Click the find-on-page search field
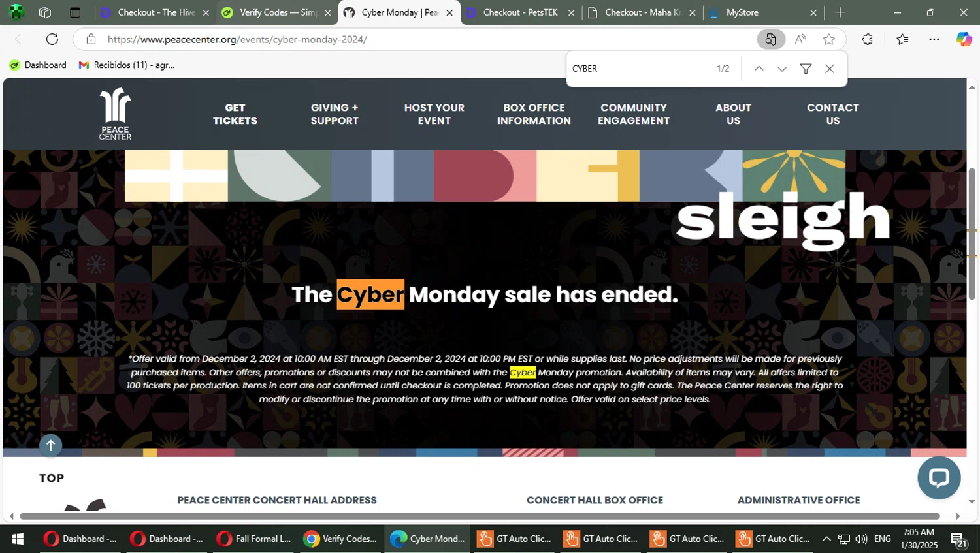 pos(640,69)
